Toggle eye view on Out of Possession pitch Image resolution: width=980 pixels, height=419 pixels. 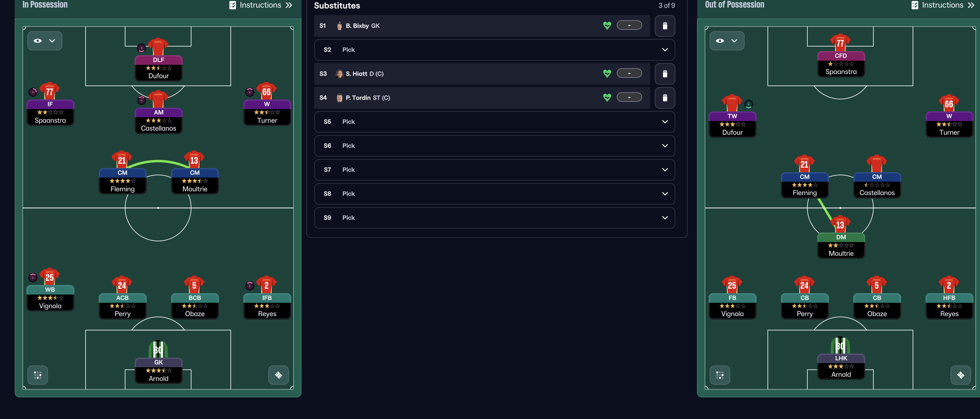click(727, 41)
